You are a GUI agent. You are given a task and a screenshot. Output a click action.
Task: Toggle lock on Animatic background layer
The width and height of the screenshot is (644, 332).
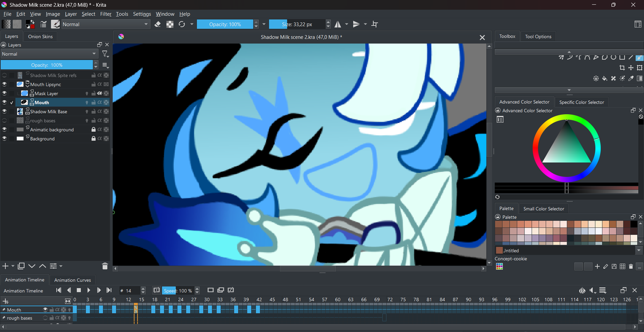pyautogui.click(x=93, y=130)
